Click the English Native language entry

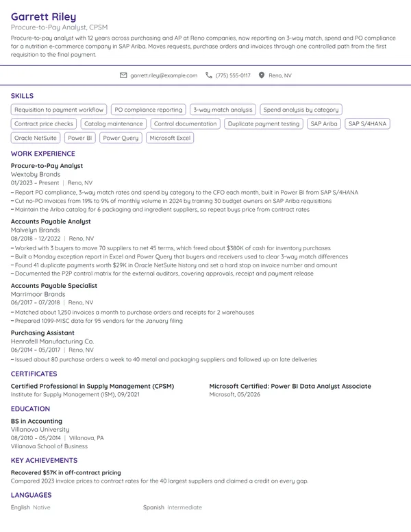coord(31,507)
